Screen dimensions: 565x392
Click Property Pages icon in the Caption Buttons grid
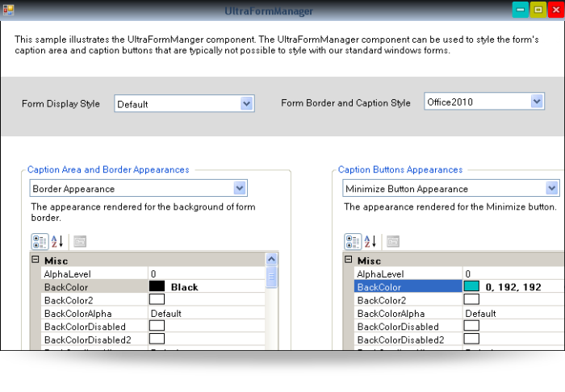[x=393, y=241]
